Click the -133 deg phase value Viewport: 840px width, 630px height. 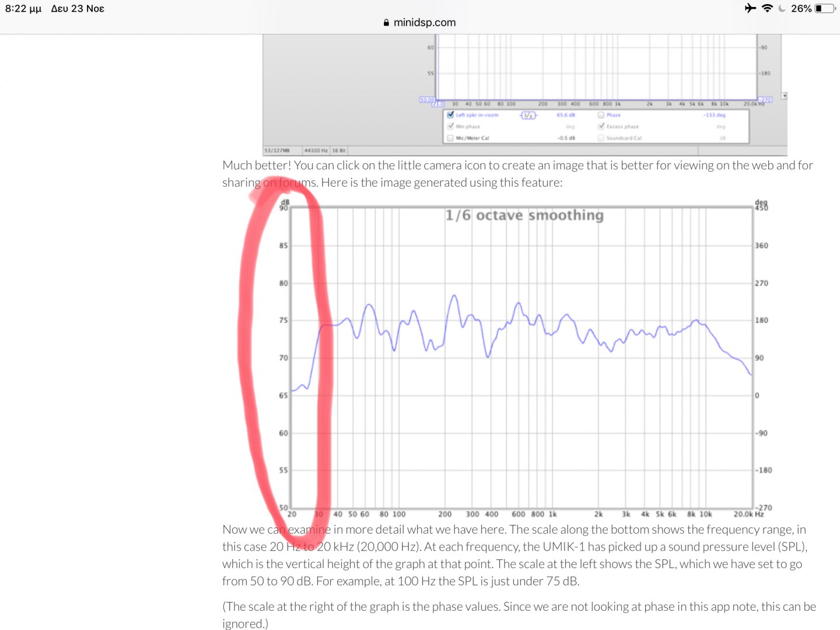click(x=715, y=116)
